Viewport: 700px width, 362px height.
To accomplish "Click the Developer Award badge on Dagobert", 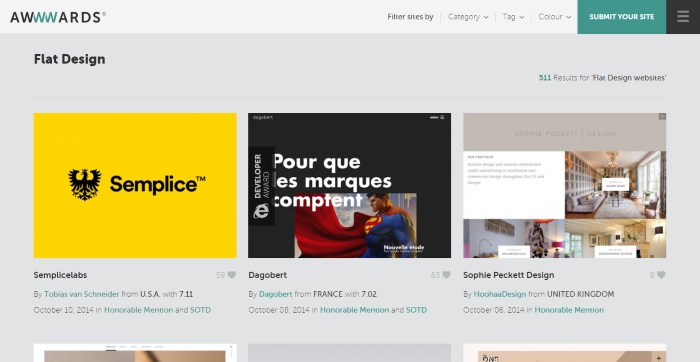I will click(262, 186).
